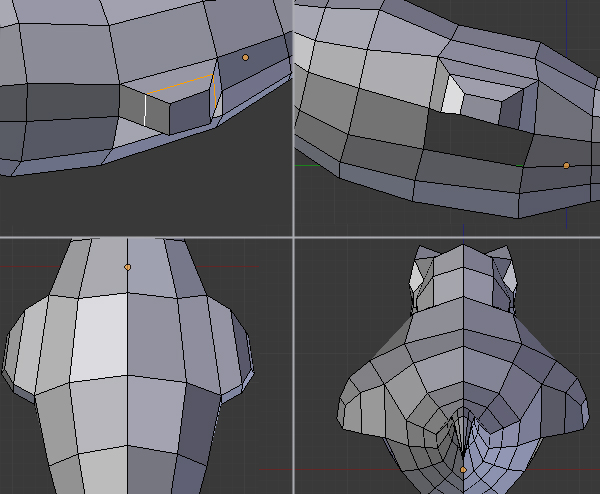Select the large brightest face in bottom-left viewport
600x494 pixels.
[x=100, y=337]
